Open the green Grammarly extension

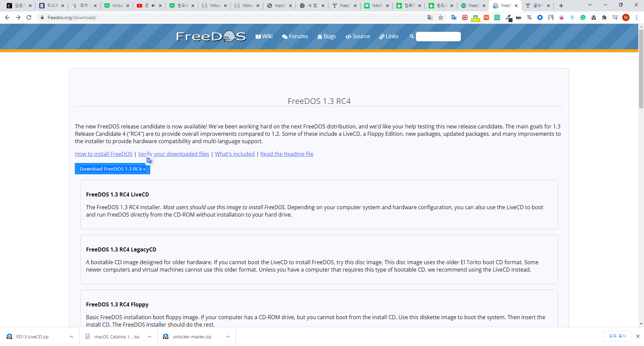(583, 17)
